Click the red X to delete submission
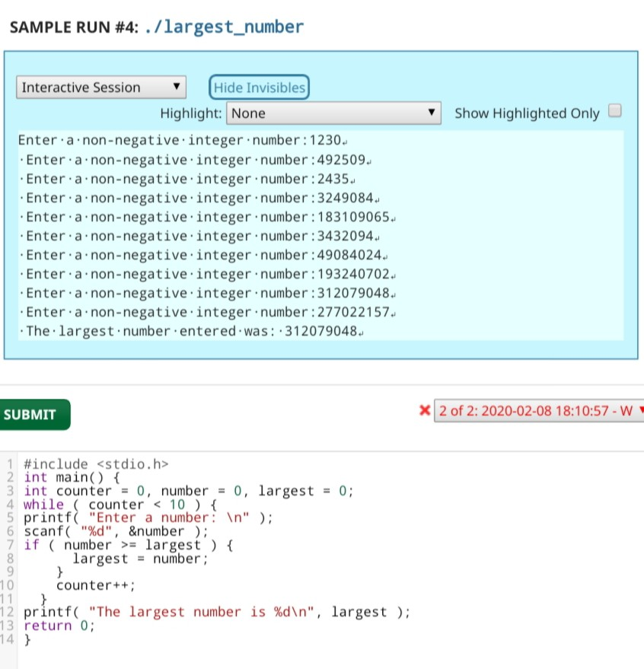 click(426, 410)
